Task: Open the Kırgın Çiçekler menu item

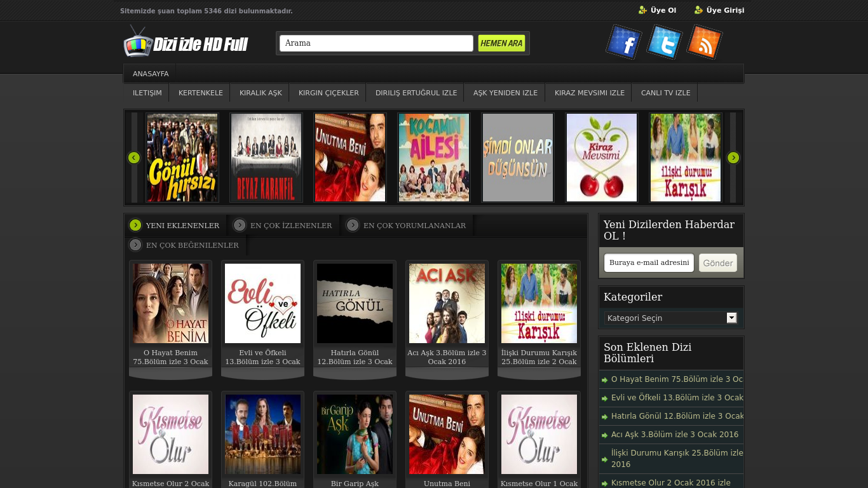Action: [329, 93]
